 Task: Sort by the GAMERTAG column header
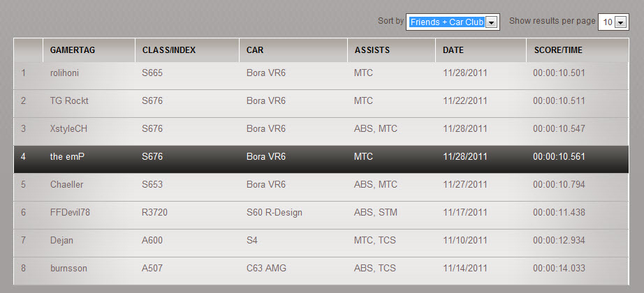pos(72,50)
